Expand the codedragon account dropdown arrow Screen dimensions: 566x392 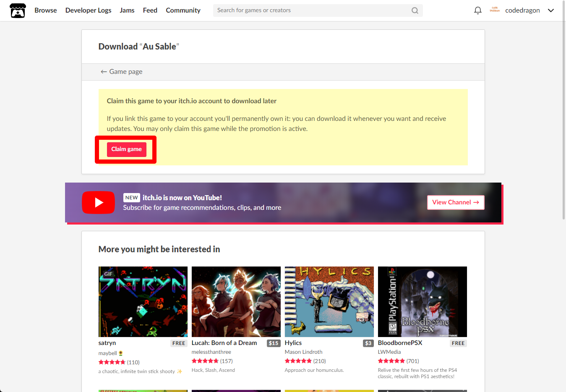(x=551, y=10)
